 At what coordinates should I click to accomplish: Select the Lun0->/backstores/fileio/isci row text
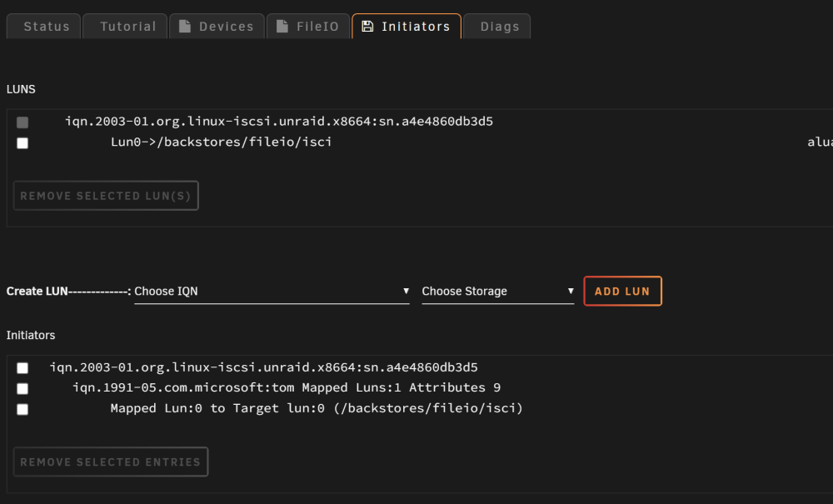click(x=221, y=142)
